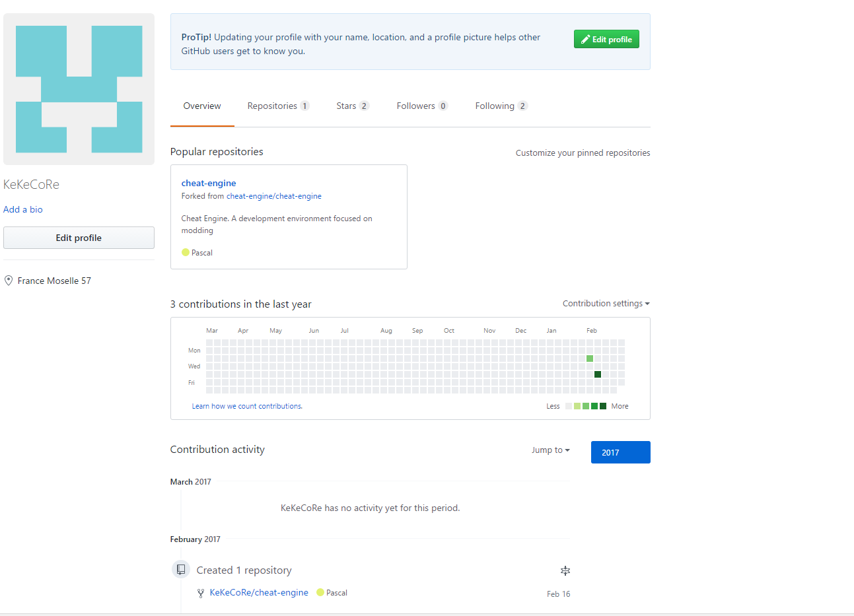Click Customize your pinned repositories
Viewport: 854px width, 616px height.
pyautogui.click(x=583, y=153)
